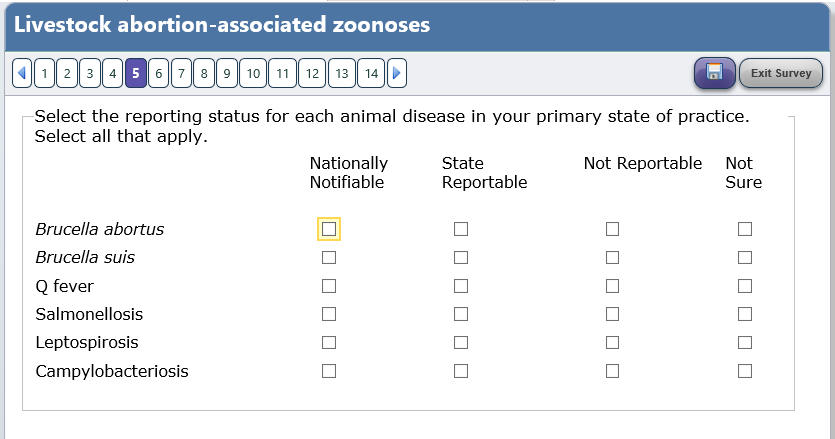835x439 pixels.
Task: Switch to survey page 10
Action: (x=253, y=73)
